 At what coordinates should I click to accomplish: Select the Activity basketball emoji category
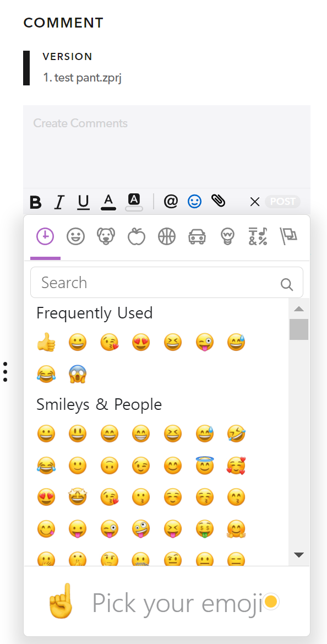(x=167, y=236)
